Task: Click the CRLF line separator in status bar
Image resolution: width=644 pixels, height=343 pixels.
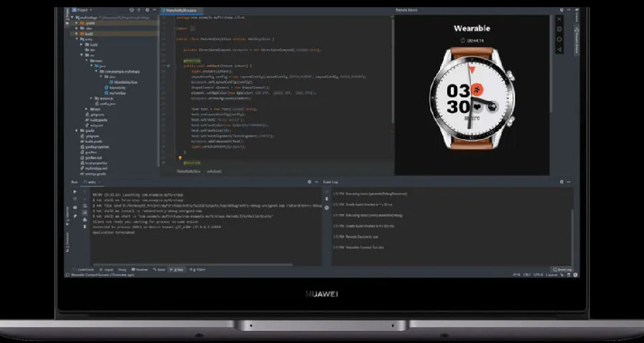Action: pyautogui.click(x=527, y=274)
